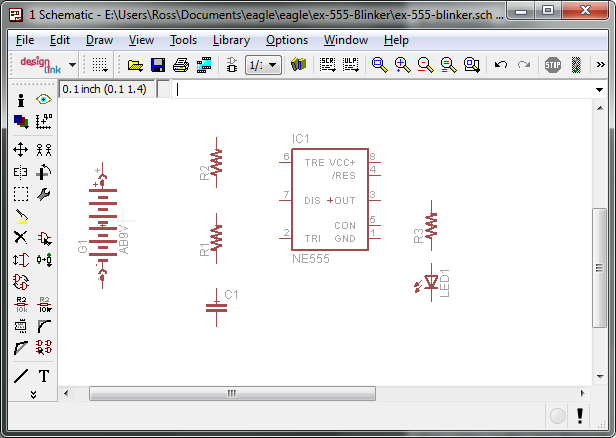Select the Pinswap tool
This screenshot has width=616, height=438.
[21, 260]
